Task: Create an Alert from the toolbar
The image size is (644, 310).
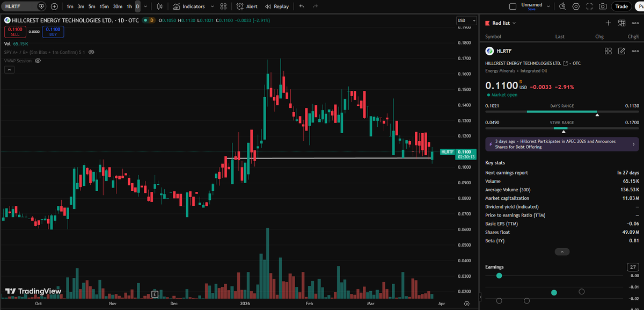Action: pos(247,6)
